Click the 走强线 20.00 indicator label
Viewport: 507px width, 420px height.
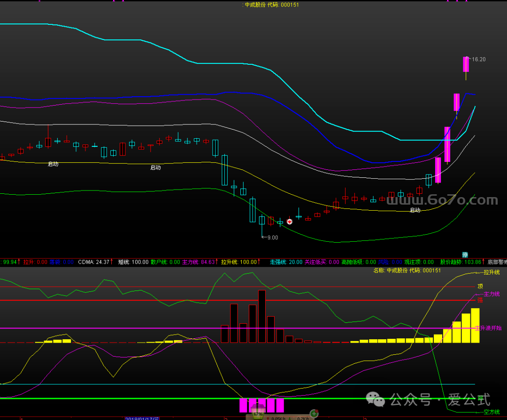[x=286, y=262]
